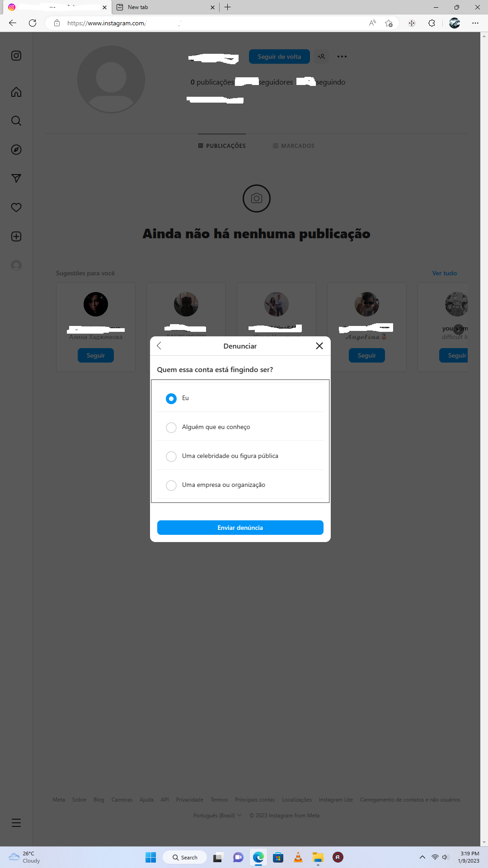
Task: Show hidden system tray icons chevron
Action: [422, 857]
